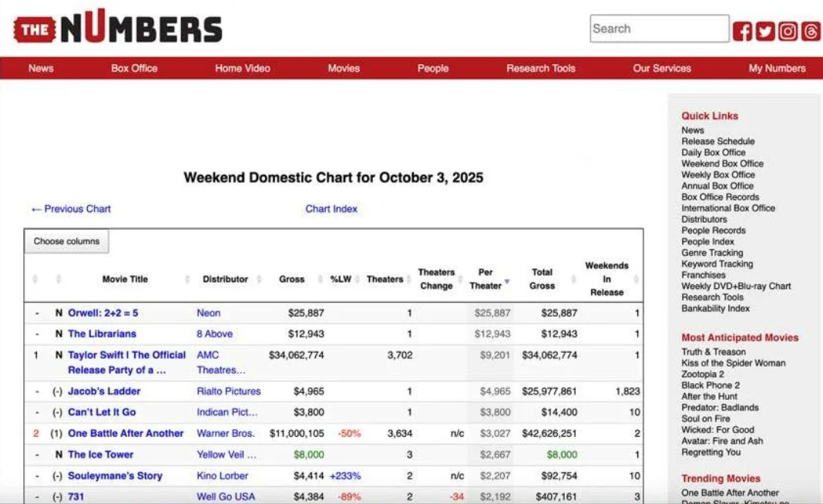Open Avatar: Fire and Ash link
This screenshot has width=823, height=504.
[722, 441]
